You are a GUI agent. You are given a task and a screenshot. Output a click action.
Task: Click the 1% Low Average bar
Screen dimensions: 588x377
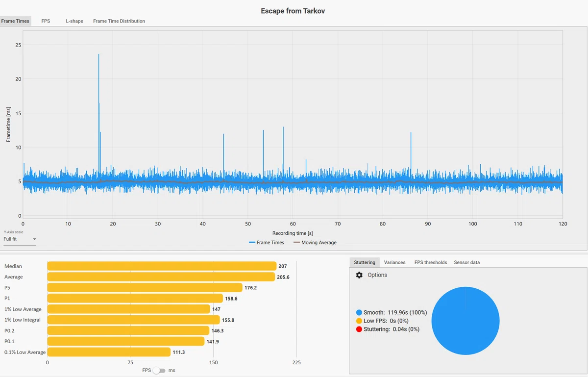pos(129,309)
